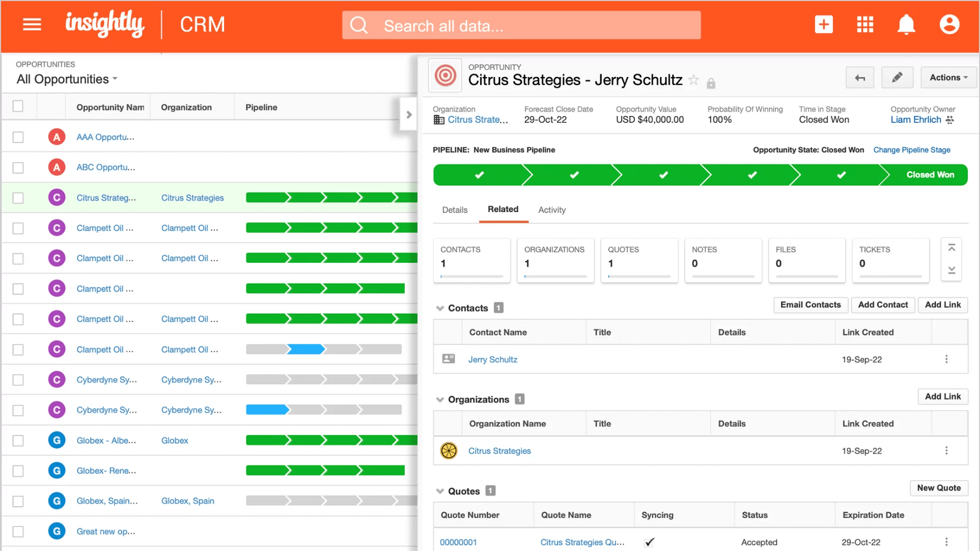The height and width of the screenshot is (551, 980).
Task: Open the NOTES related card
Action: [x=723, y=260]
